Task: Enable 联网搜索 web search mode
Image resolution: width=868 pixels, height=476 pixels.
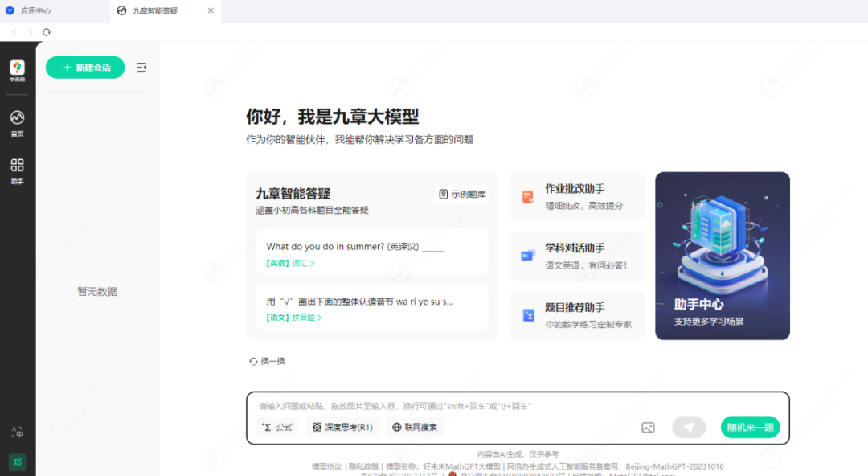Action: coord(415,427)
